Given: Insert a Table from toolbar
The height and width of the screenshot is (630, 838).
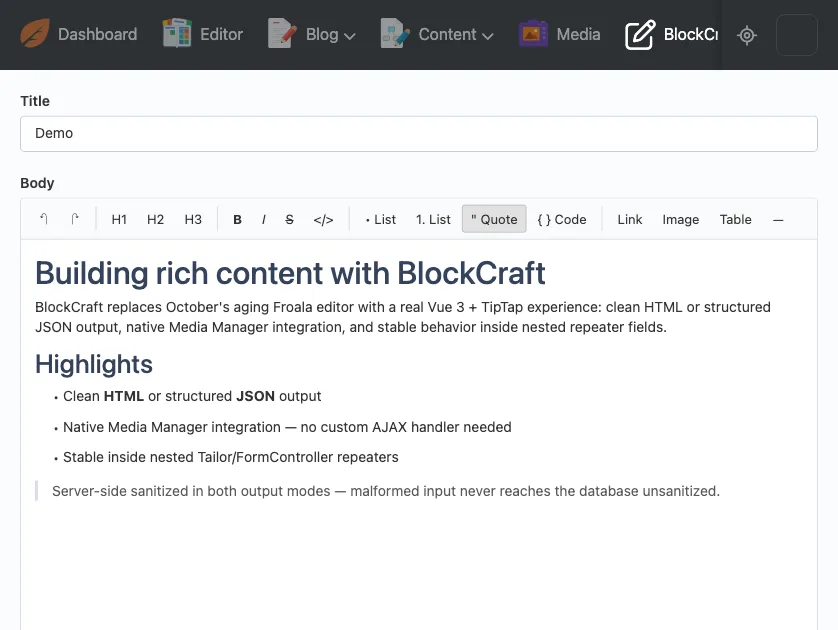Looking at the screenshot, I should [x=735, y=219].
